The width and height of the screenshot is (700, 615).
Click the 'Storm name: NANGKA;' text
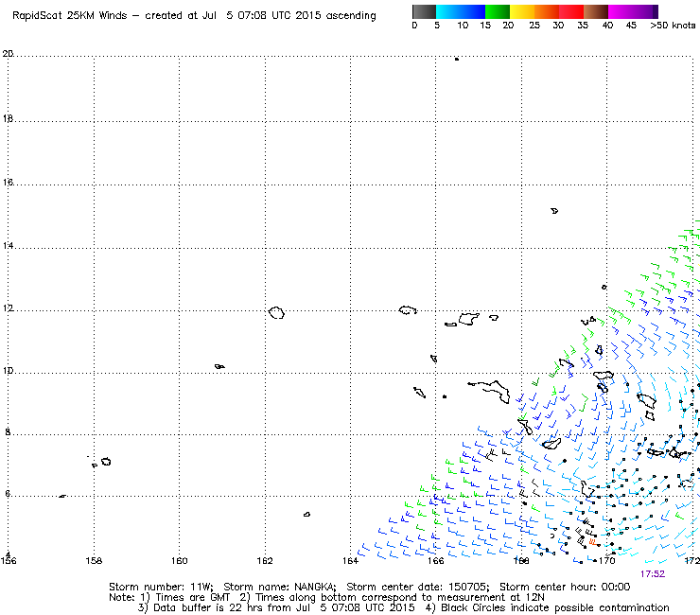[x=280, y=587]
